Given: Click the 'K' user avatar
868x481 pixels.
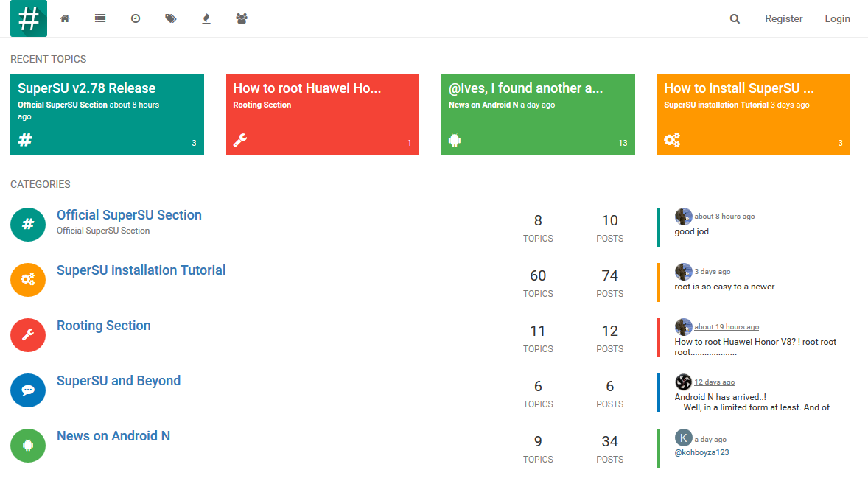Looking at the screenshot, I should (x=683, y=438).
